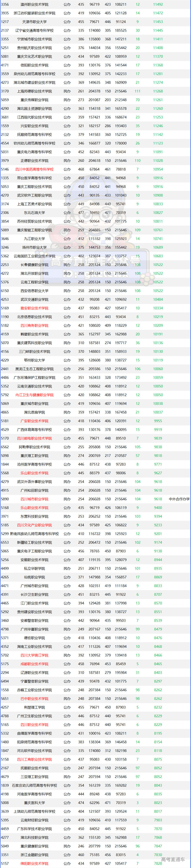The height and width of the screenshot is (868, 191).
Task: Click red 绵阳职业技术学院
Action: (34, 864)
